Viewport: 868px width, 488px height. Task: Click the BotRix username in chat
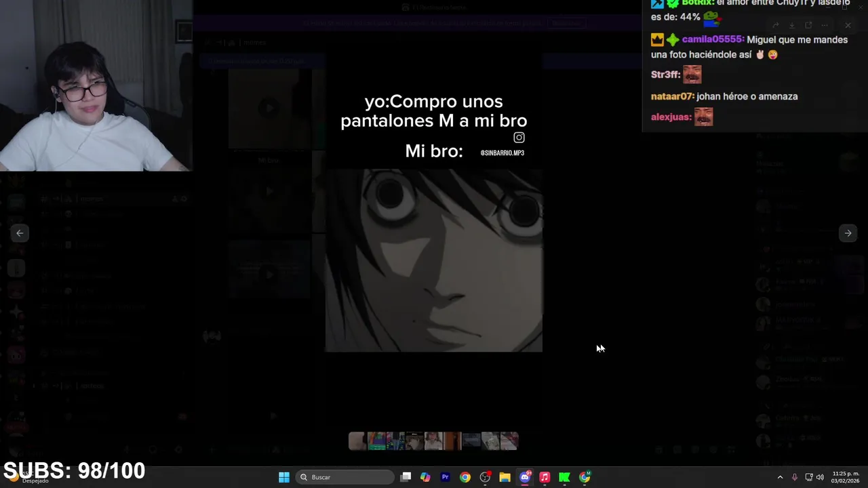(x=697, y=3)
